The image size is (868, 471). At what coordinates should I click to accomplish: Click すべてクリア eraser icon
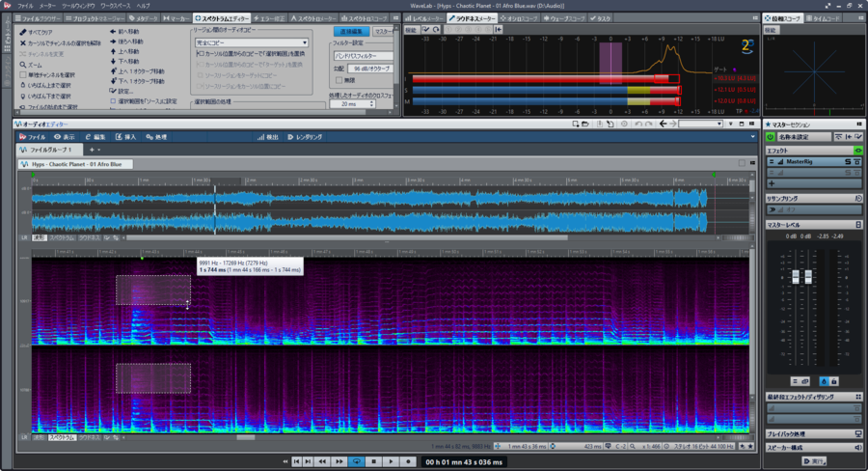click(x=23, y=32)
